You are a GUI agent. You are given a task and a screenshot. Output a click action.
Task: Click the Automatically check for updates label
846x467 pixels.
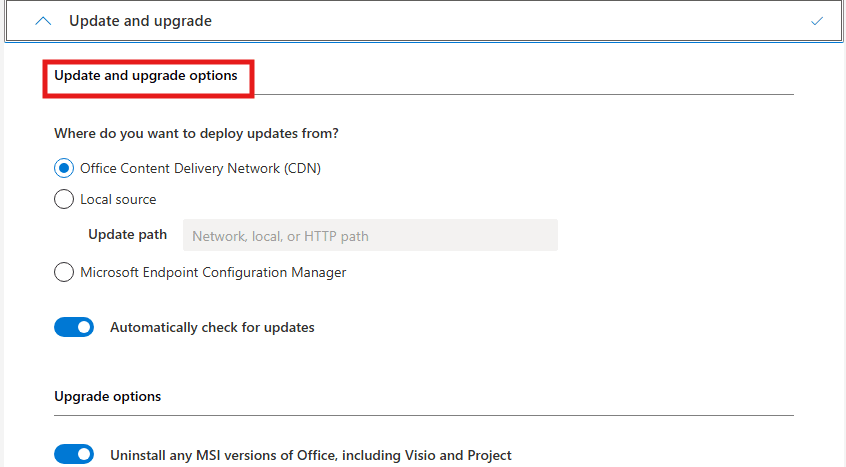point(212,327)
